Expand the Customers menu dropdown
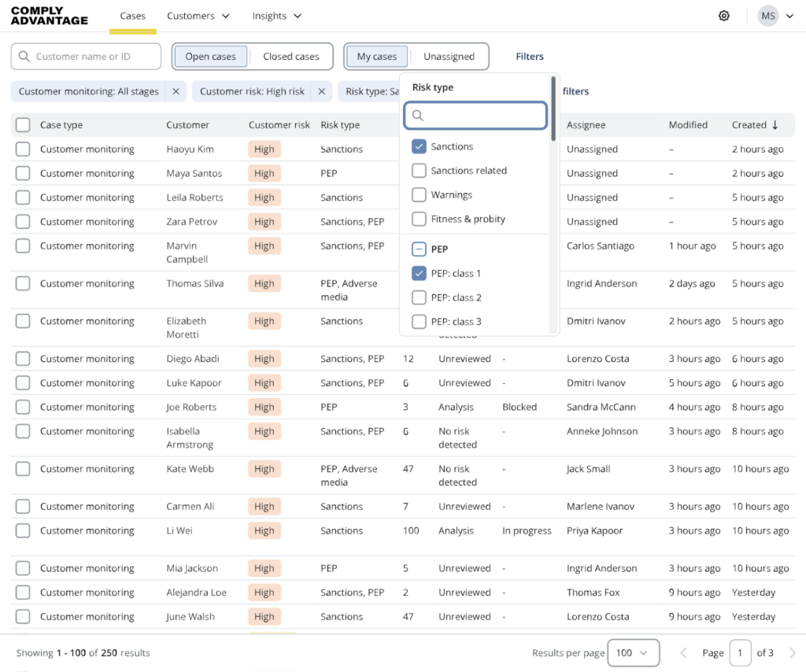Viewport: 806px width, 672px height. click(x=198, y=16)
